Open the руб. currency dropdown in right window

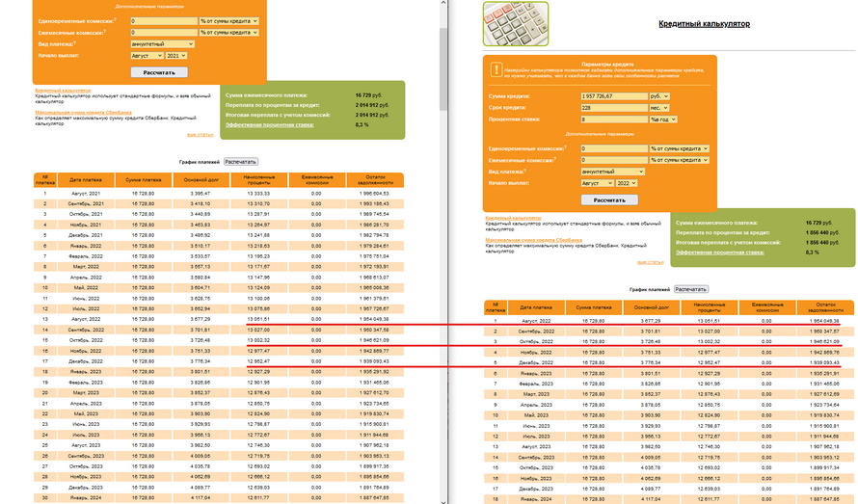pyautogui.click(x=659, y=96)
